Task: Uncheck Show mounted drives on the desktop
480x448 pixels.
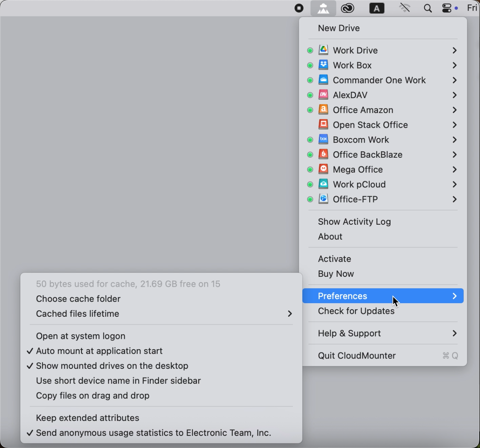Action: point(162,366)
